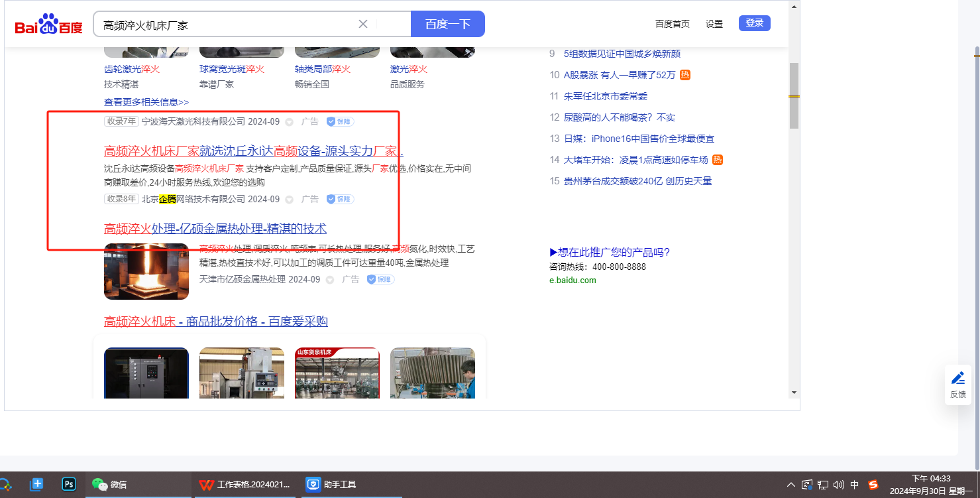This screenshot has height=498, width=980.
Task: Open the 百度首页 link
Action: pyautogui.click(x=673, y=24)
